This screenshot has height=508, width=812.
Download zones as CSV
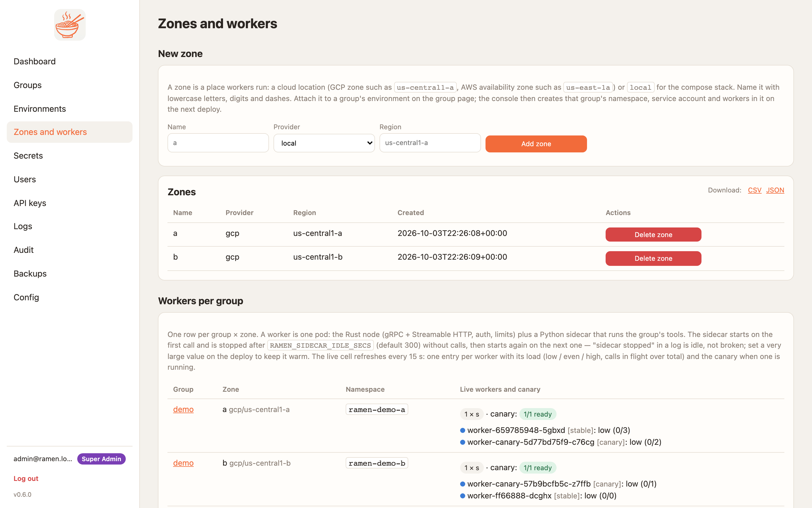[x=754, y=190]
